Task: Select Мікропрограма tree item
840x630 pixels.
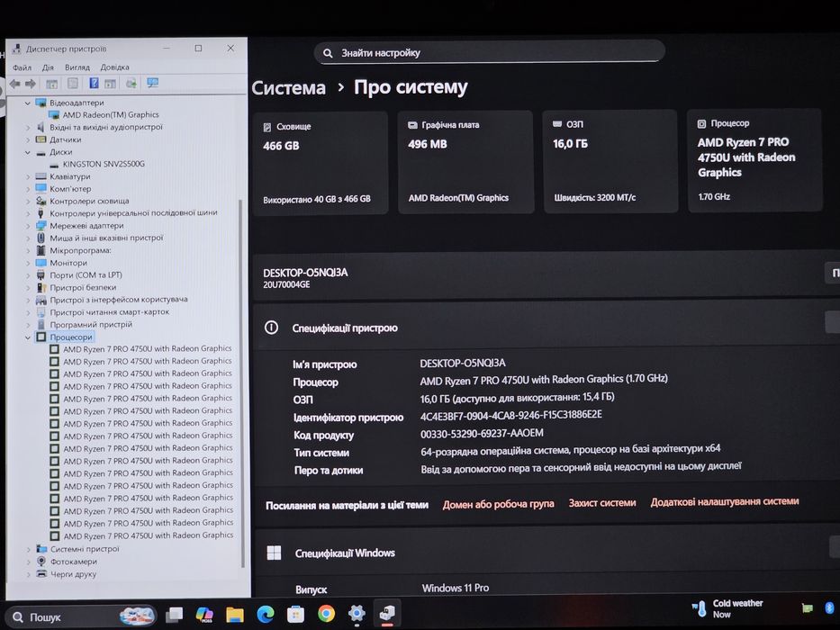Action: click(x=80, y=250)
